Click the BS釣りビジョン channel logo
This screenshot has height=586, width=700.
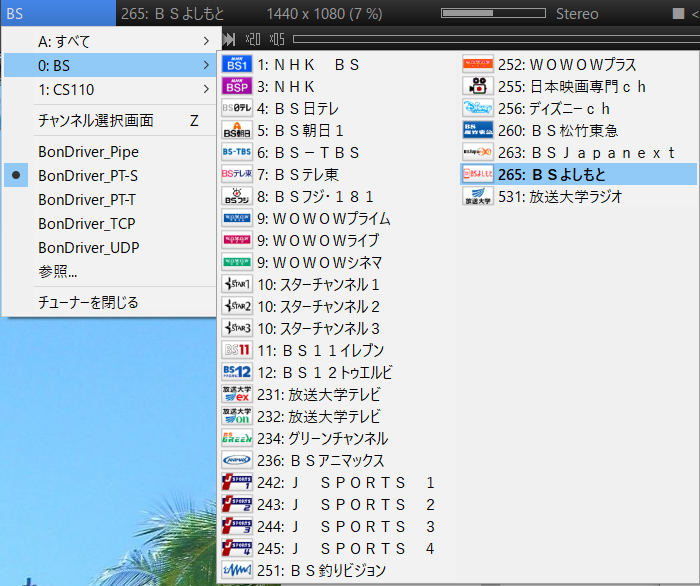pos(237,570)
